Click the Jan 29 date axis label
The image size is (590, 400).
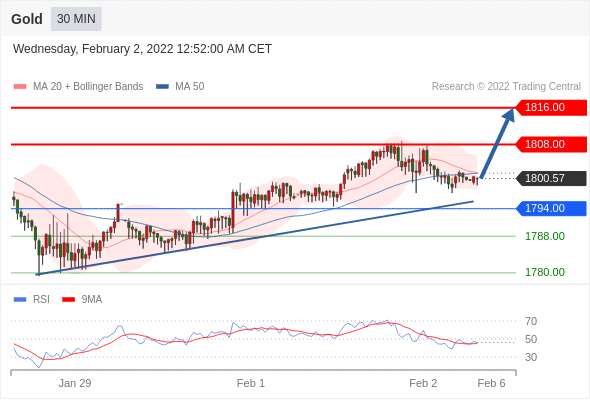click(75, 383)
